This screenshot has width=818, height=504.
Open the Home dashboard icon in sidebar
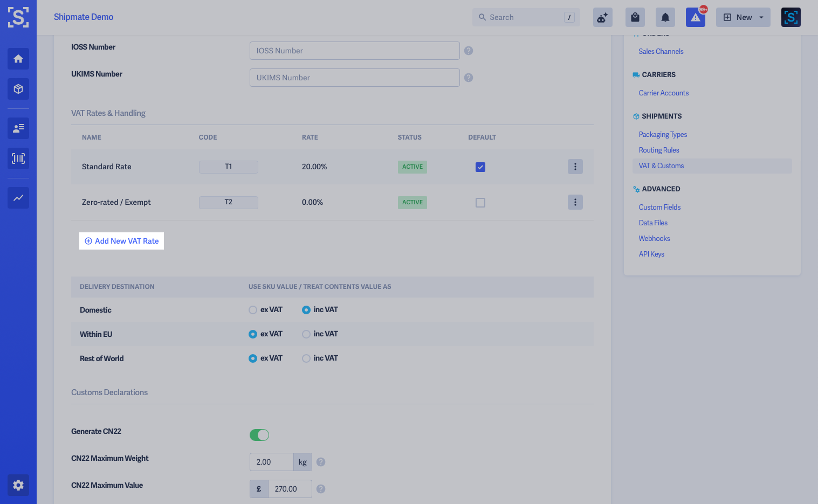(x=18, y=59)
